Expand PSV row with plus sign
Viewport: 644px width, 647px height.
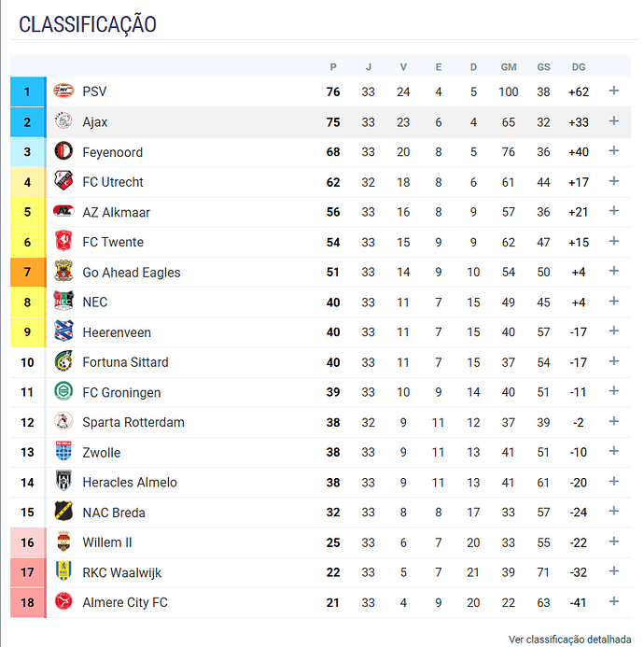tap(614, 91)
